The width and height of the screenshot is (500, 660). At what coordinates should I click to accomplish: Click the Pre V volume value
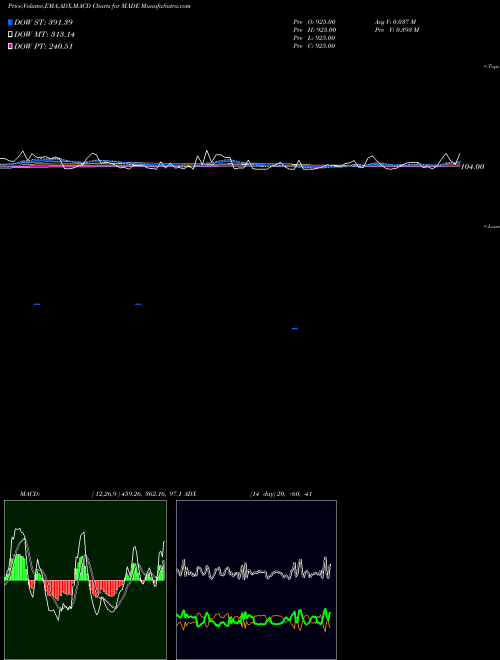(407, 30)
